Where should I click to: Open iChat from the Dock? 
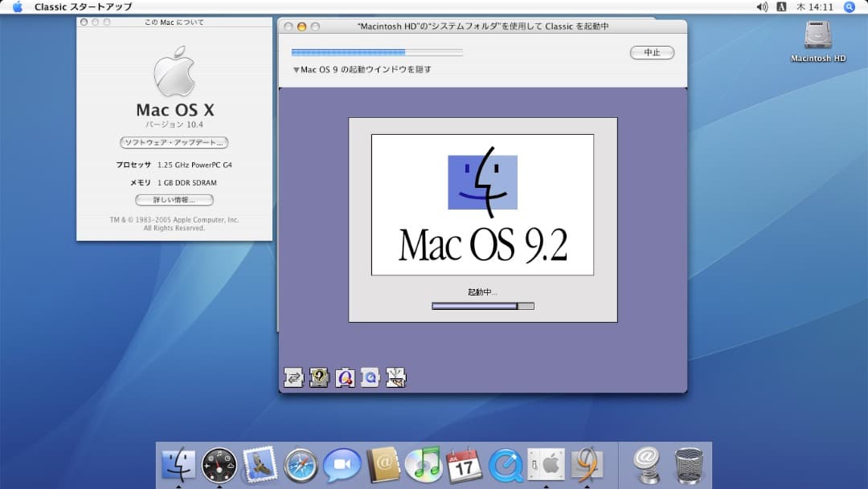[x=340, y=464]
